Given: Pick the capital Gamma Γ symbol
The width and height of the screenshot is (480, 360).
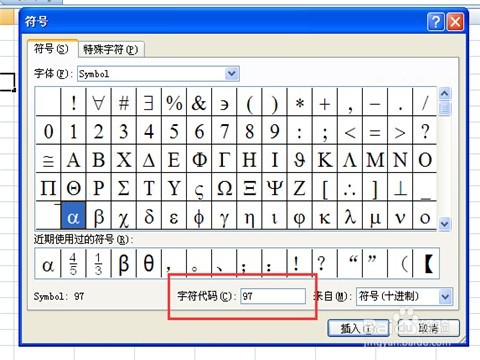Looking at the screenshot, I should tap(224, 159).
